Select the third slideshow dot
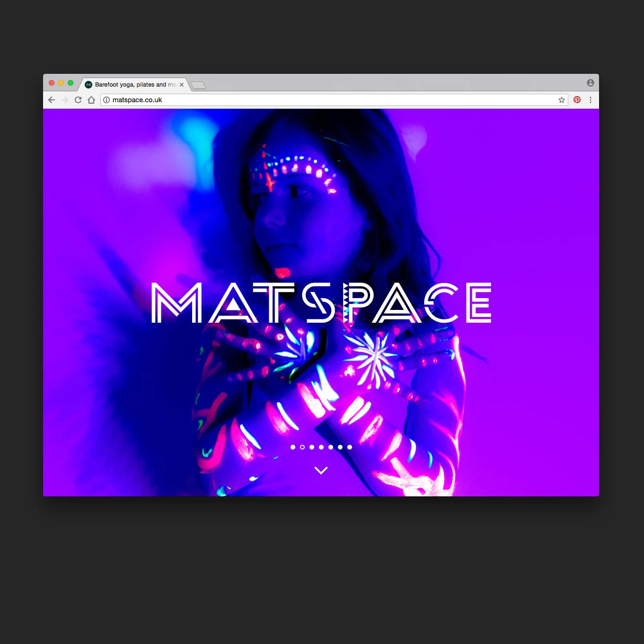This screenshot has height=644, width=644. [312, 447]
